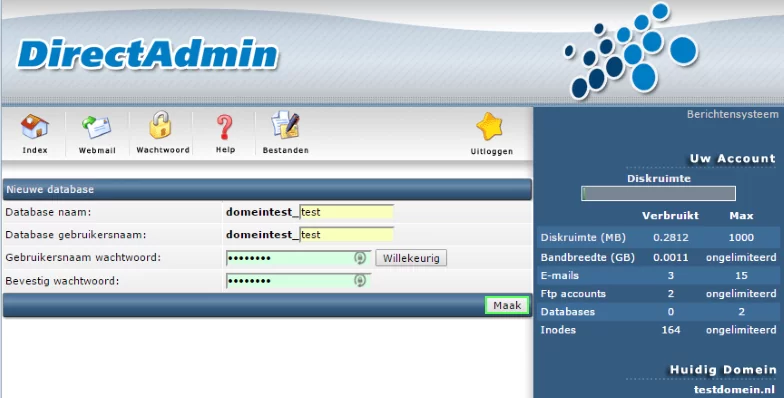Open the Help question mark icon
This screenshot has height=398, width=784.
click(225, 127)
